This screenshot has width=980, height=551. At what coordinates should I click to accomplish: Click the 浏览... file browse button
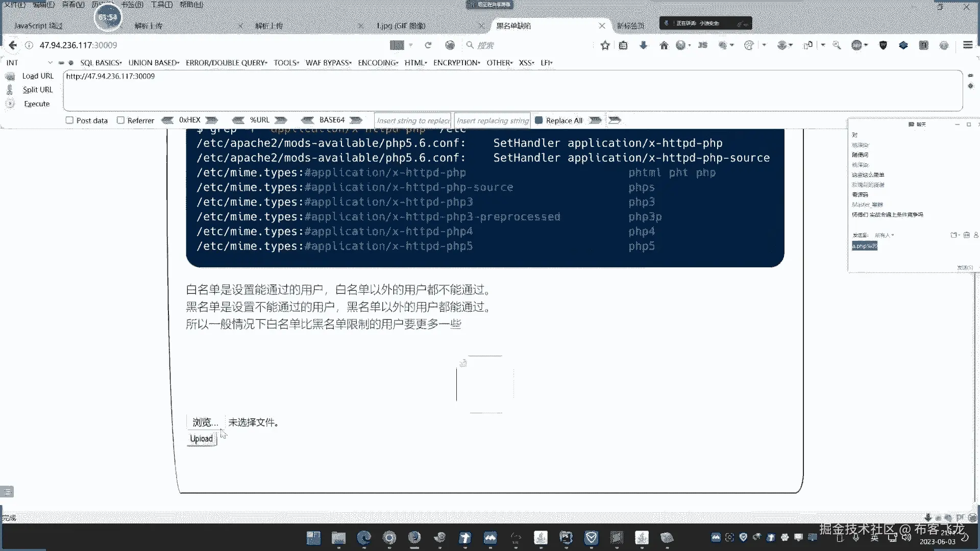coord(205,422)
